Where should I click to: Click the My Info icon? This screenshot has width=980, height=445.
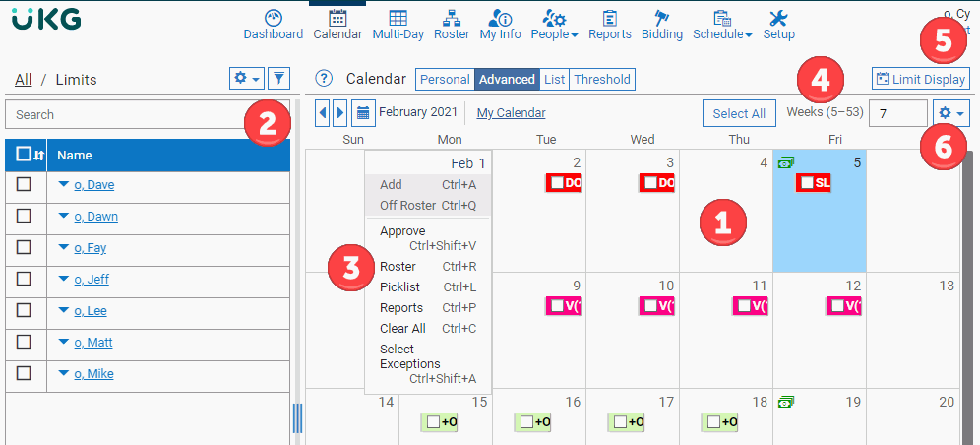point(500,19)
